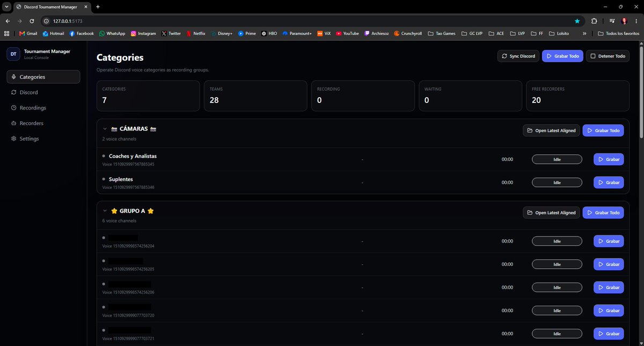644x346 pixels.
Task: Open the Crunchyroll bookmark
Action: click(x=408, y=33)
